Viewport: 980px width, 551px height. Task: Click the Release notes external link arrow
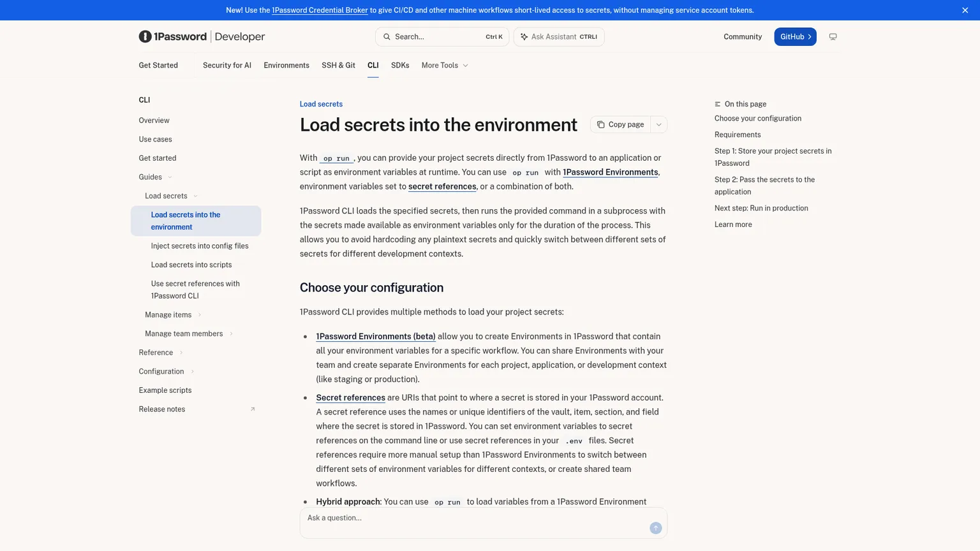coord(253,409)
